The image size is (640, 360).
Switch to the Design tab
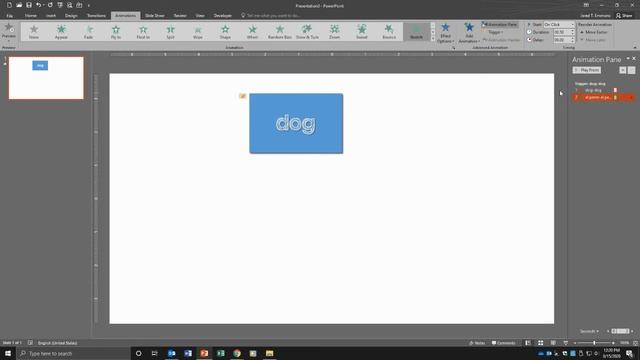click(x=71, y=16)
